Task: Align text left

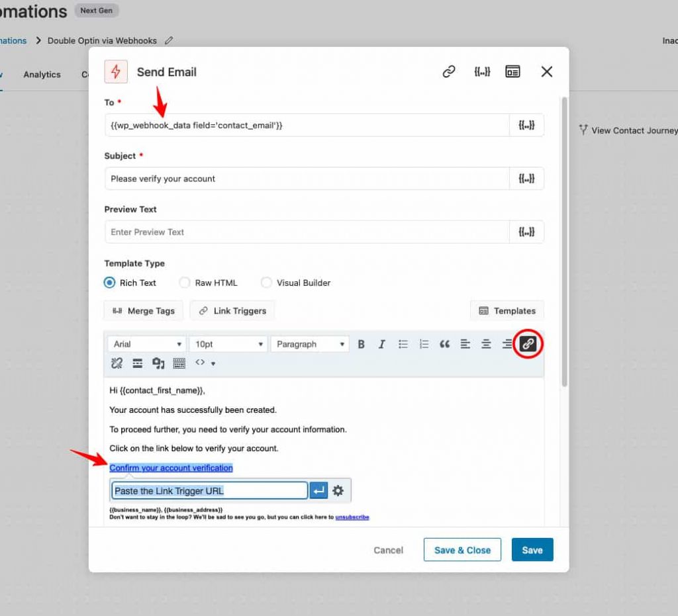Action: click(465, 344)
